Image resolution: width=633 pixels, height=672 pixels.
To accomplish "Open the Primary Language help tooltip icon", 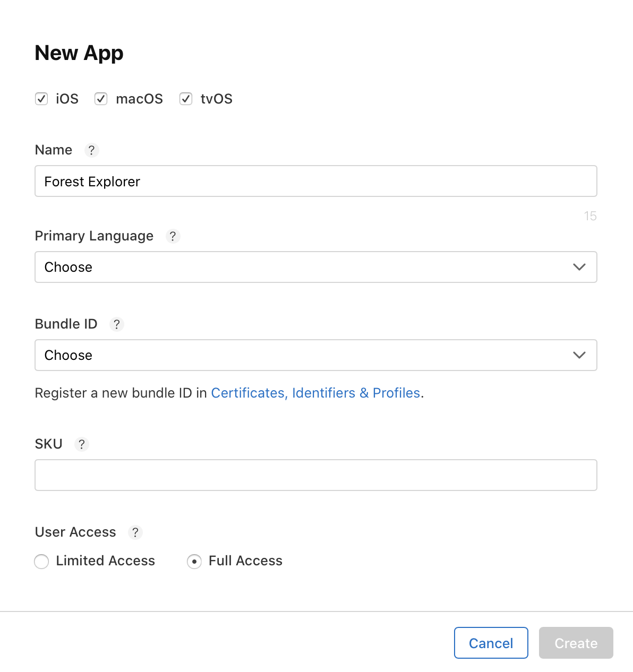I will [173, 236].
